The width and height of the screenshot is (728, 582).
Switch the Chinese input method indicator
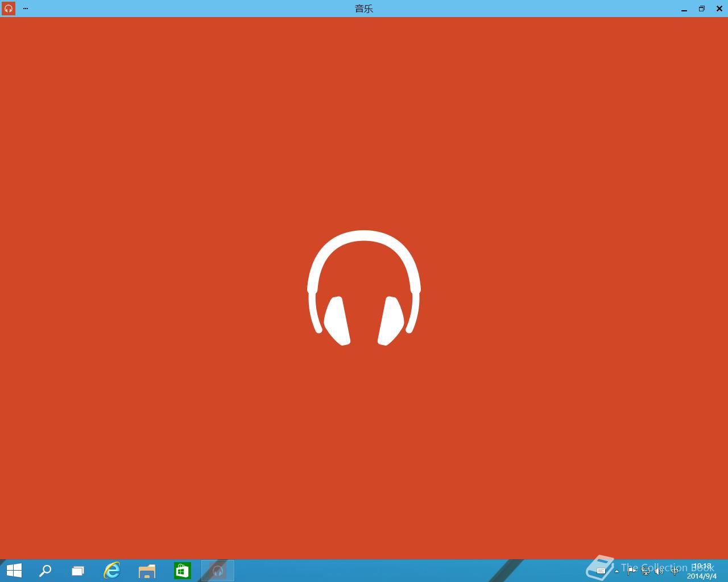[675, 571]
